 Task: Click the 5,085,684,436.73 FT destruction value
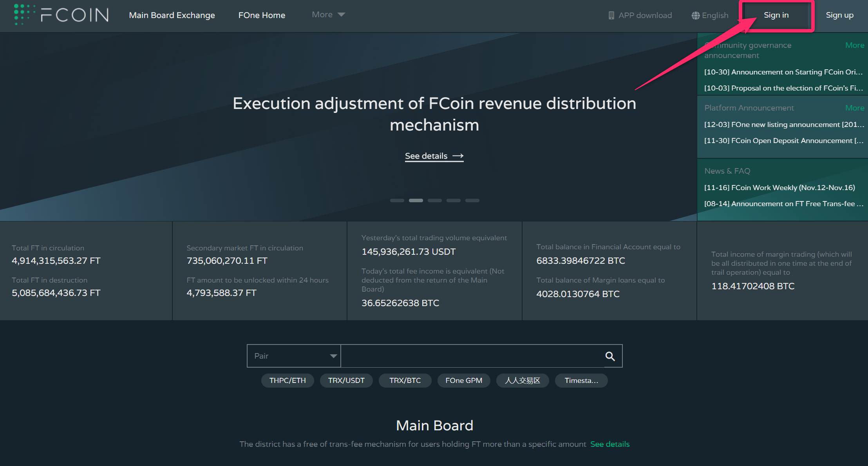pos(56,293)
